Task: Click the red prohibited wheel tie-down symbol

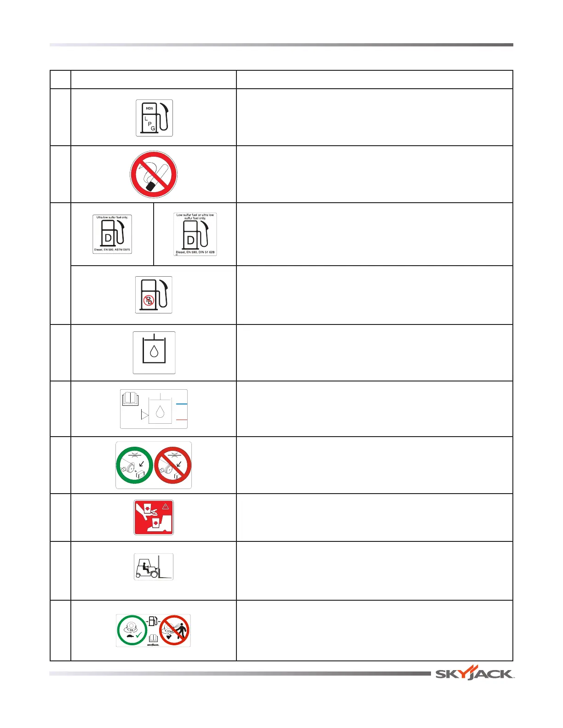Action: (173, 465)
